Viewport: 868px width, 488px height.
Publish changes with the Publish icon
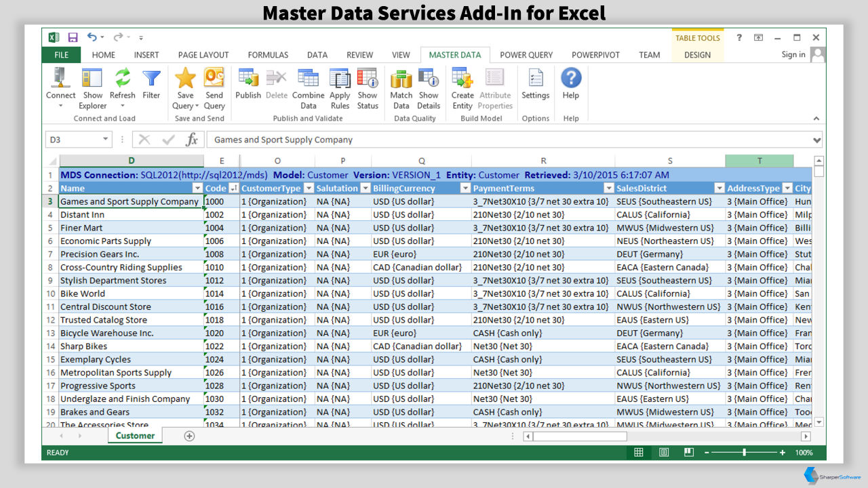(248, 78)
